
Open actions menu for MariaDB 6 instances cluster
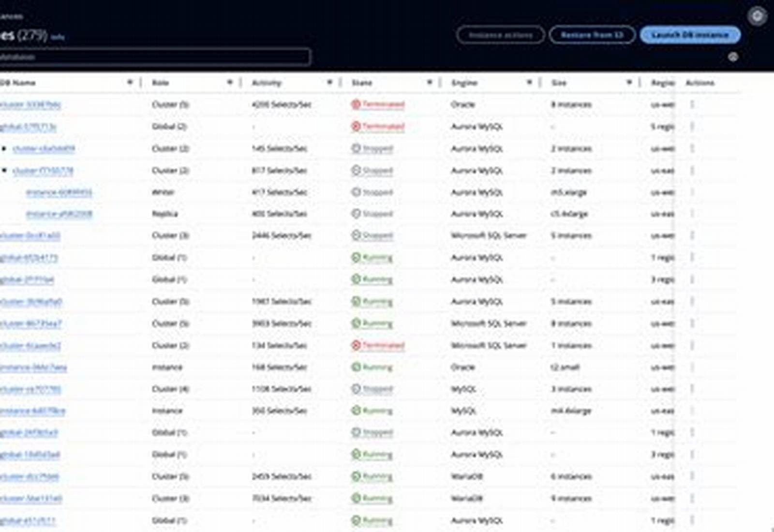tap(692, 476)
